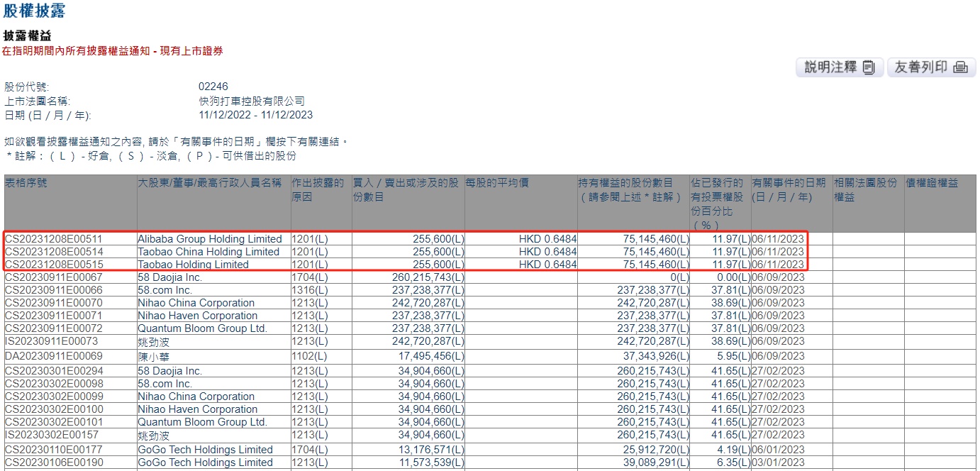Click Quantum Bloom Group Ltd. in row CS20230911E00072
Screen dimensions: 980x471
click(202, 328)
